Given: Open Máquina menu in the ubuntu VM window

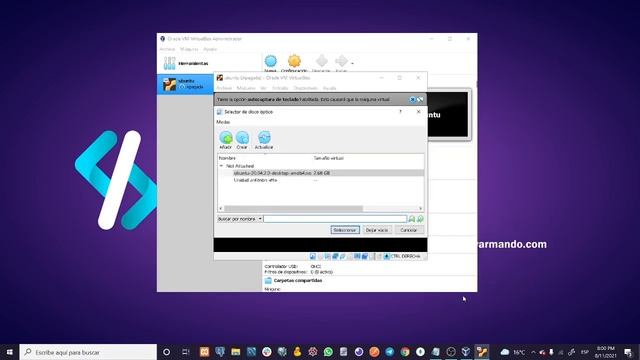Looking at the screenshot, I should click(x=246, y=88).
